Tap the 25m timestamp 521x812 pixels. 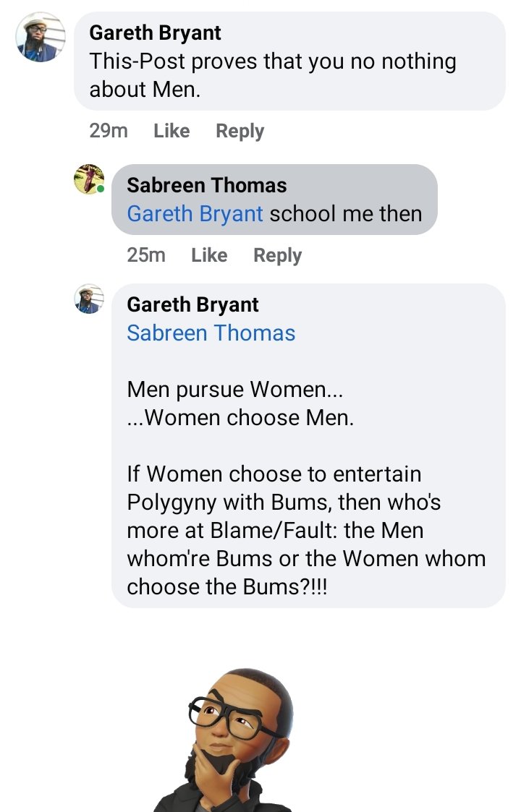pyautogui.click(x=146, y=255)
